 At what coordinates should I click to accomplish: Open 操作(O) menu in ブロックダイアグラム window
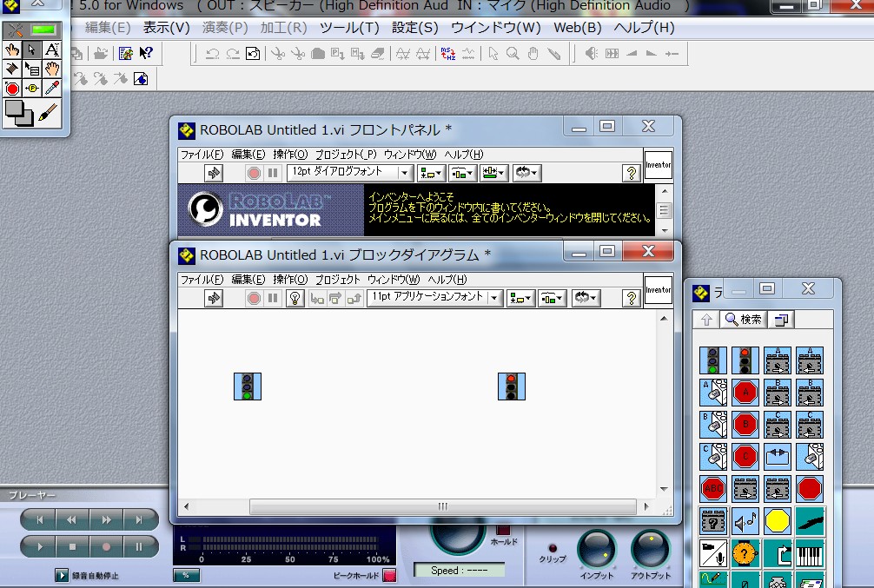click(290, 279)
